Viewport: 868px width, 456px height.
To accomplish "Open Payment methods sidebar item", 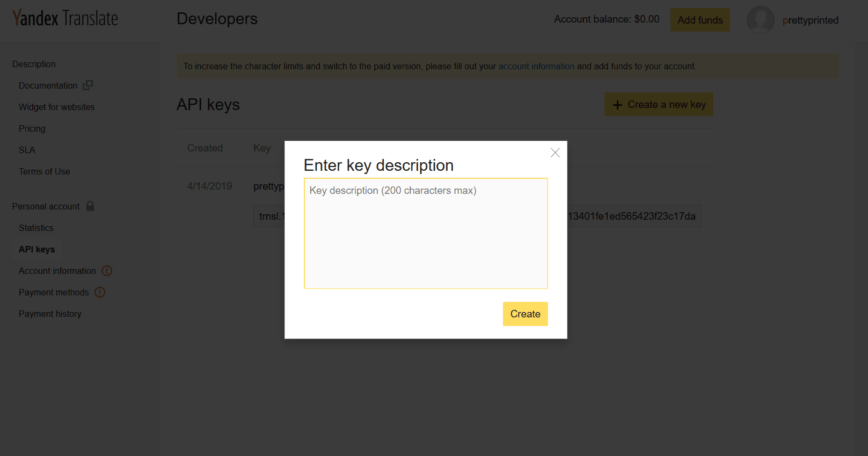I will 54,292.
